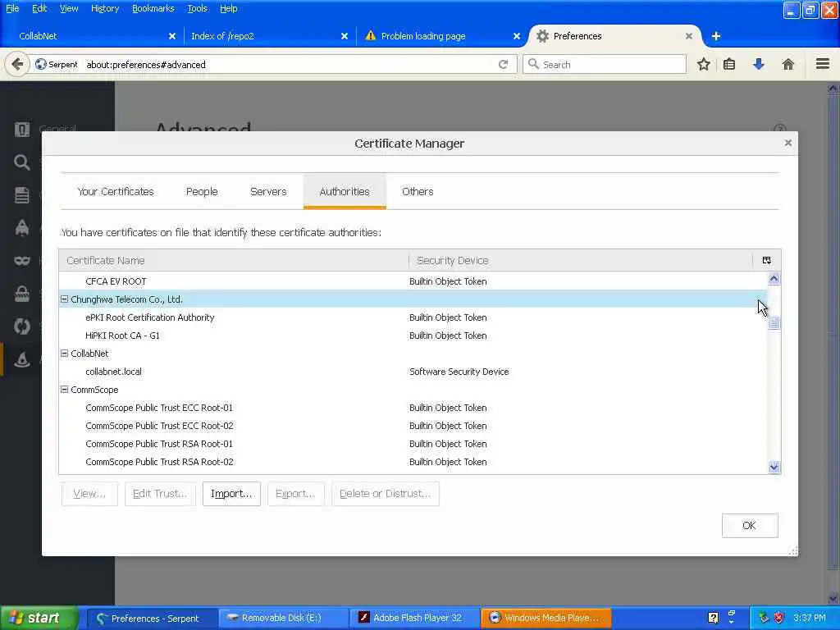The height and width of the screenshot is (630, 840).
Task: Open the Downloads arrow icon
Action: (x=758, y=64)
